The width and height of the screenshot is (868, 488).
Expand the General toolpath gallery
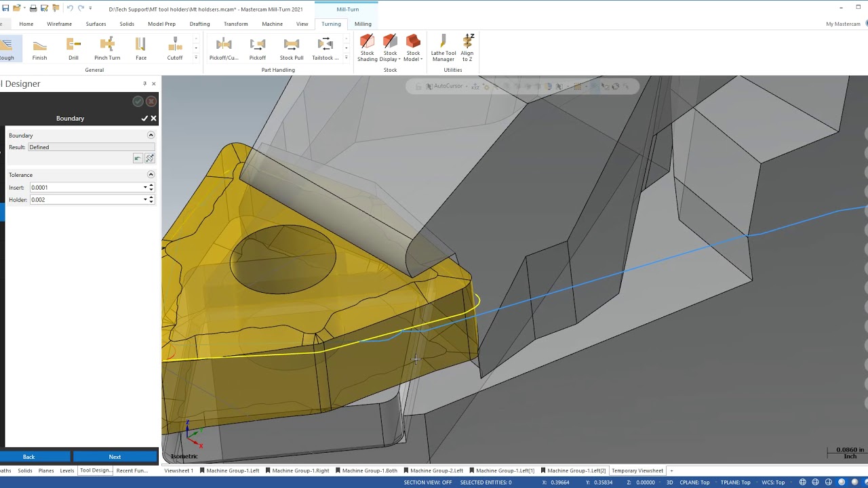pyautogui.click(x=196, y=58)
